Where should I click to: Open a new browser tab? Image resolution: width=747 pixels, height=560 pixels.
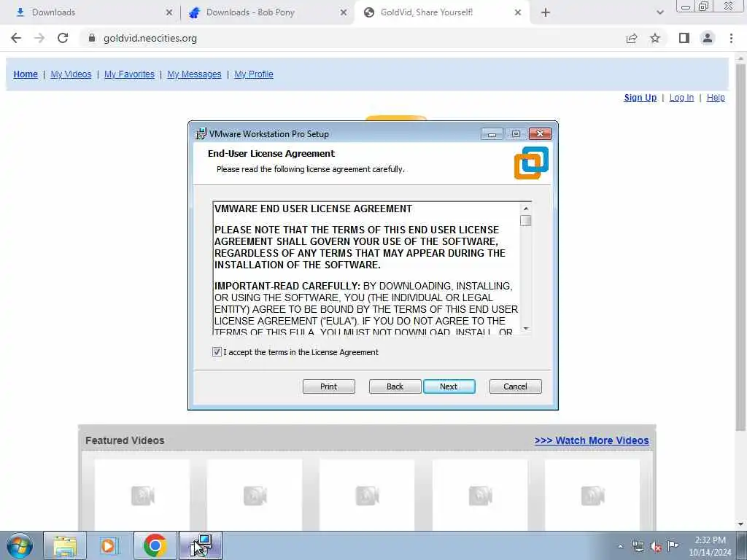click(546, 12)
